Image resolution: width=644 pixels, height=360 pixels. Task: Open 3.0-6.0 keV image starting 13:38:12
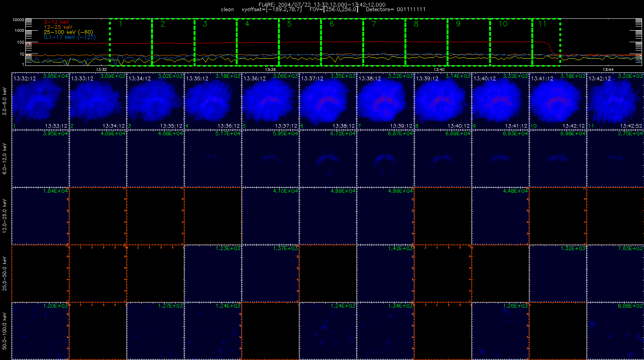pyautogui.click(x=385, y=101)
